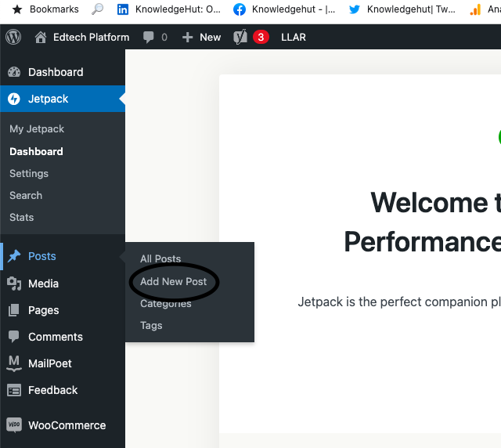
Task: Click the WooCommerce Woo icon
Action: (x=14, y=425)
